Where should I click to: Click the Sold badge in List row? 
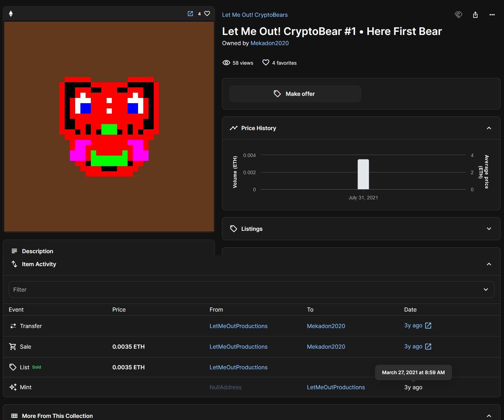coord(37,367)
